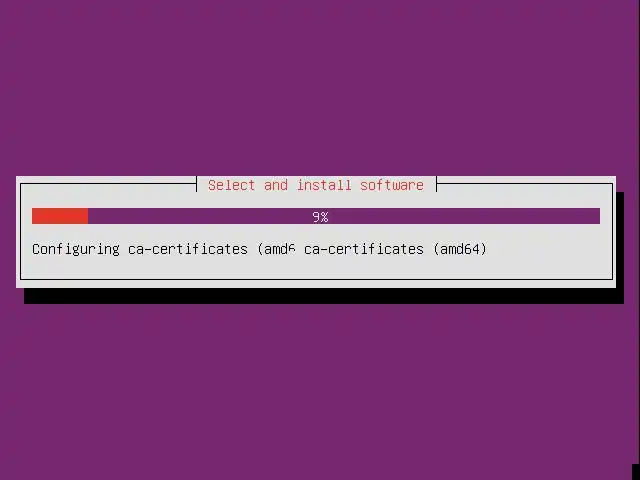Click the unfilled bar between red segment and 9%
This screenshot has height=480, width=640.
200,216
